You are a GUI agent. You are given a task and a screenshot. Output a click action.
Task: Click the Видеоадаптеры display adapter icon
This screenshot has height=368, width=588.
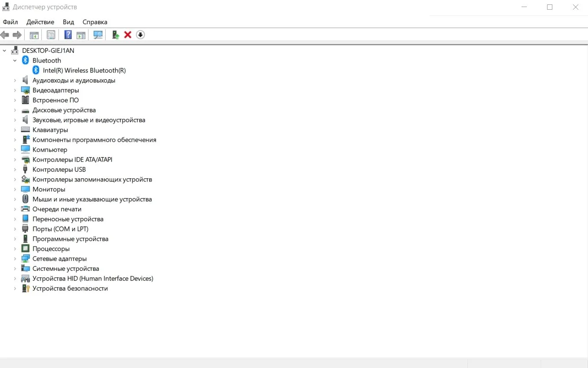click(x=26, y=90)
